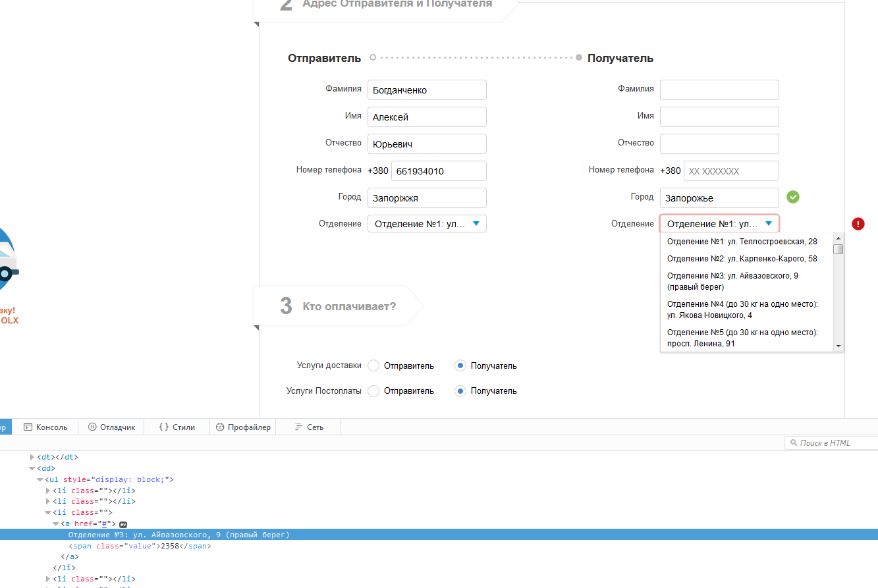
Task: Click the red error icon beside recipient branch
Action: pos(858,224)
